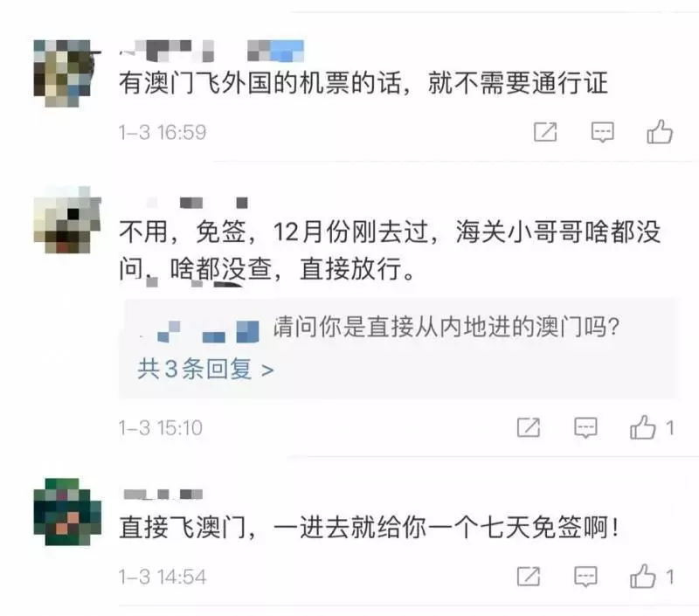Open the first commenter's blurred username

click(x=211, y=51)
